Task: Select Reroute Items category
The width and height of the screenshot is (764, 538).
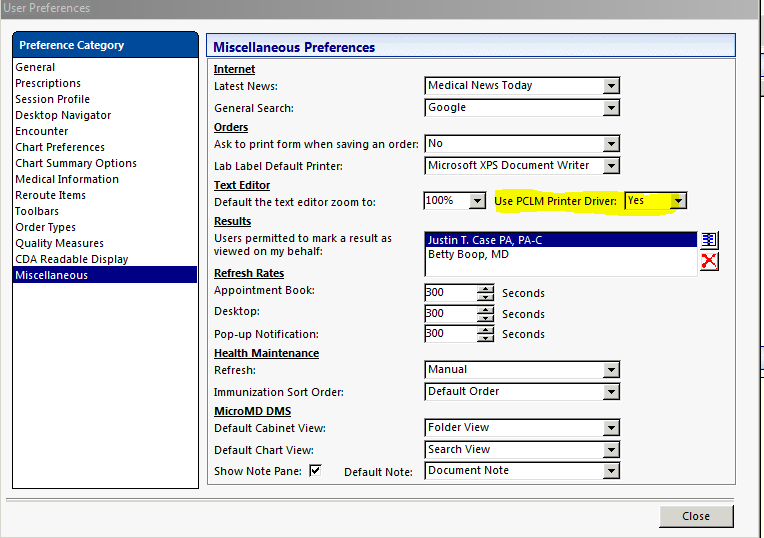Action: 50,195
